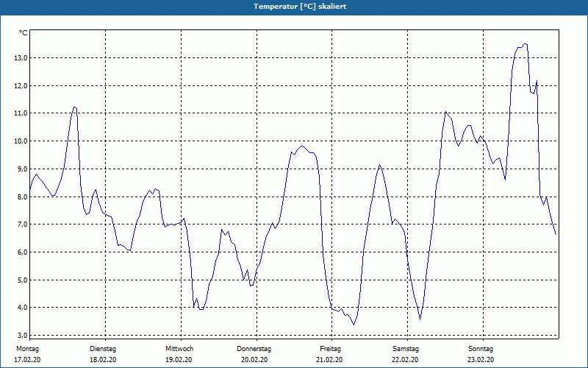Click the Freitag day label
This screenshot has width=588, height=368.
pos(330,349)
